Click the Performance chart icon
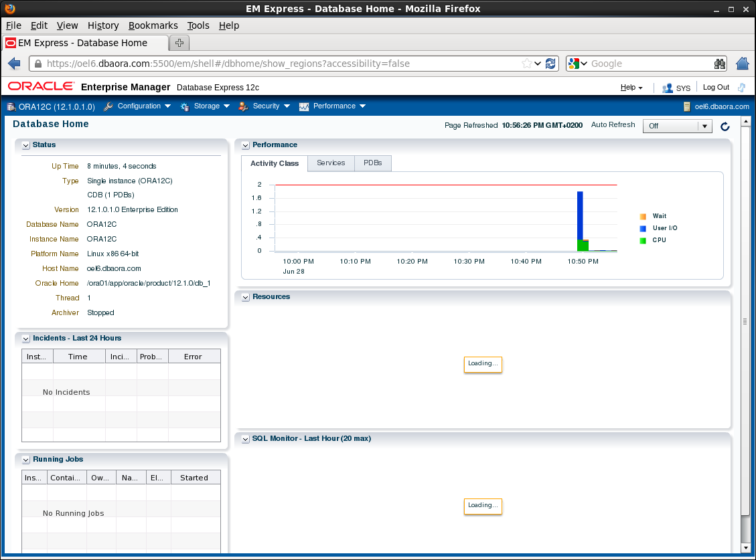Image resolution: width=756 pixels, height=560 pixels. tap(304, 106)
